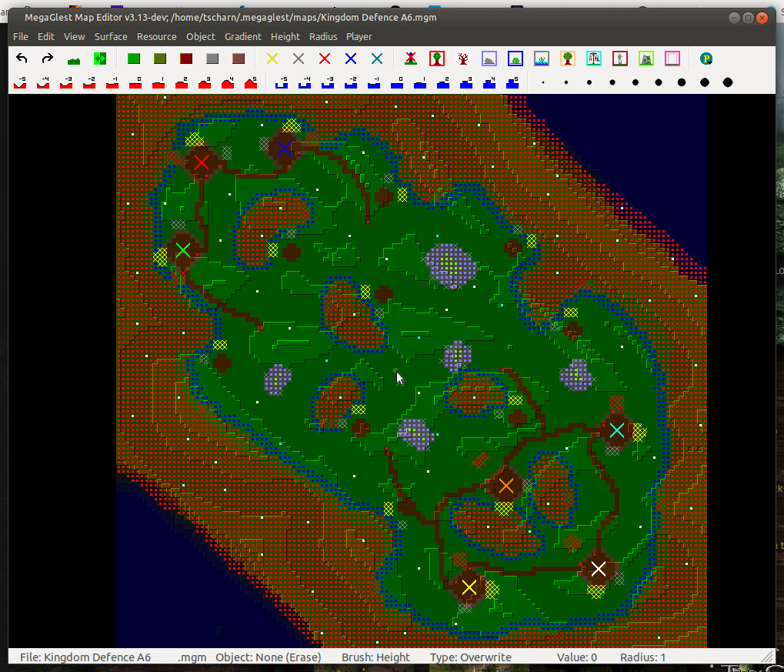The width and height of the screenshot is (784, 672).
Task: Open the Gradient menu
Action: pyautogui.click(x=243, y=36)
